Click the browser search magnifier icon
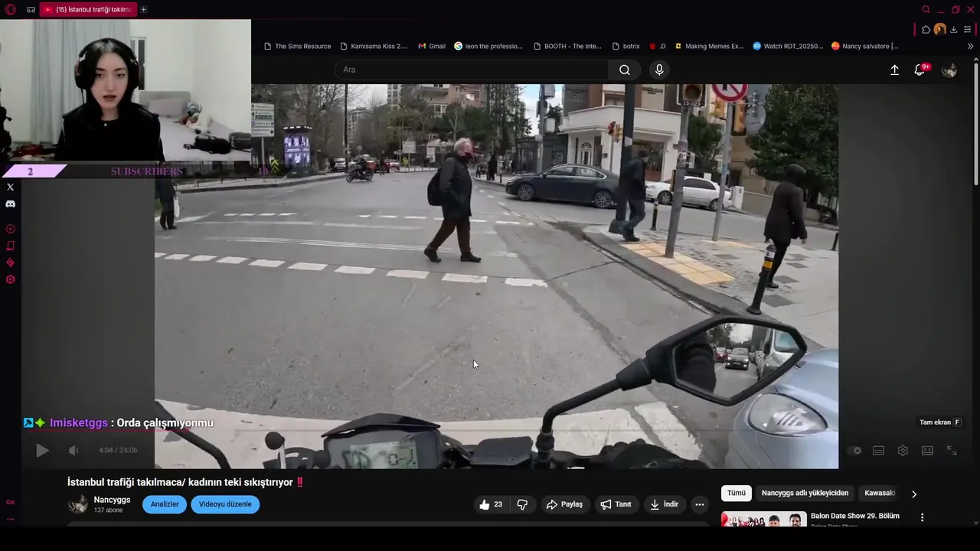The image size is (980, 551). (x=926, y=9)
